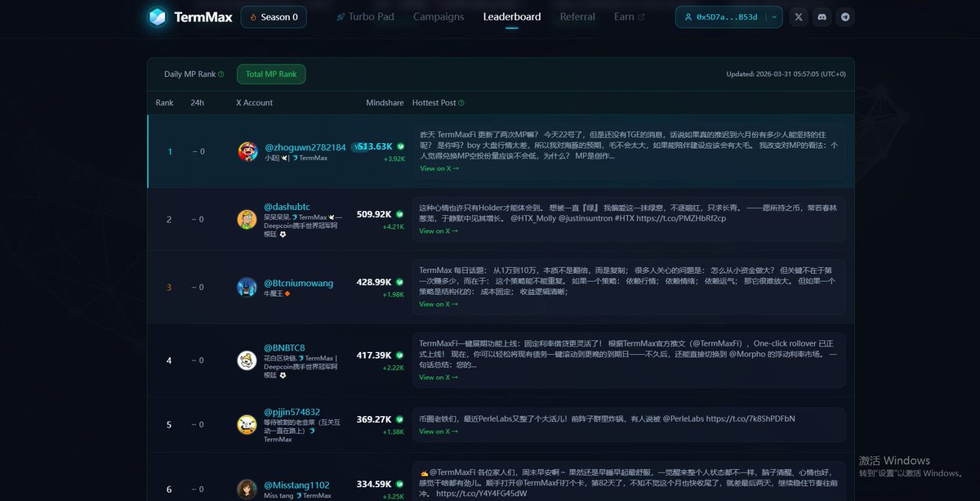Open the @dashubtc account link
Image resolution: width=980 pixels, height=501 pixels.
287,207
